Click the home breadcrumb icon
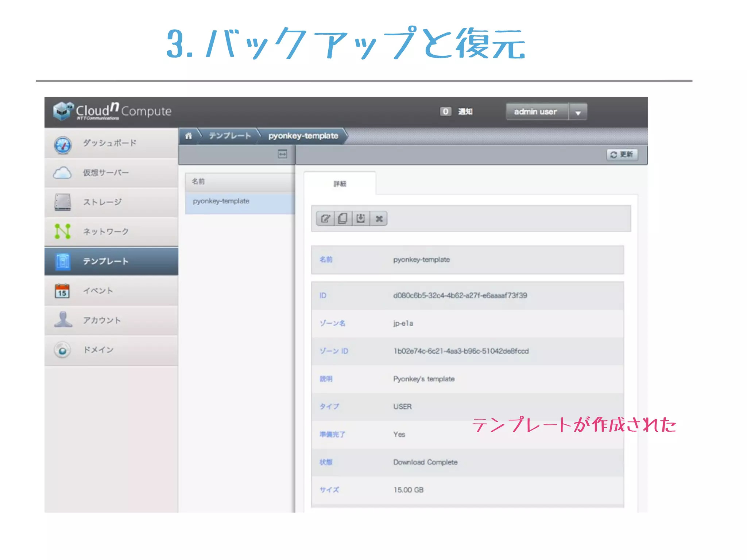The height and width of the screenshot is (560, 747). click(189, 136)
